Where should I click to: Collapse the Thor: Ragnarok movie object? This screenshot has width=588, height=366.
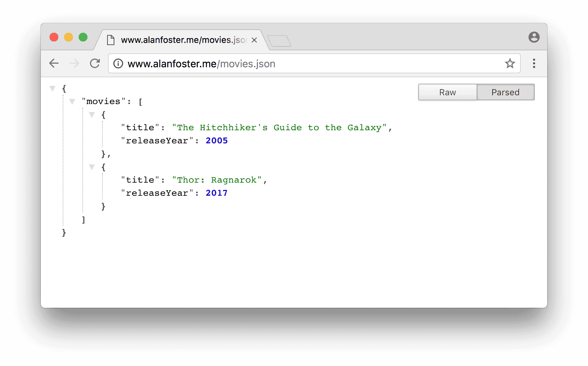[x=92, y=167]
